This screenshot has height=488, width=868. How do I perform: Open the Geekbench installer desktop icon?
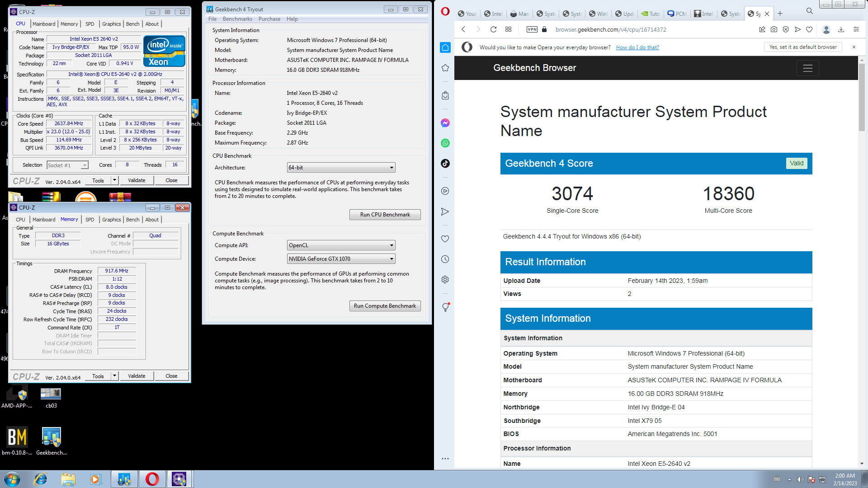(x=52, y=441)
